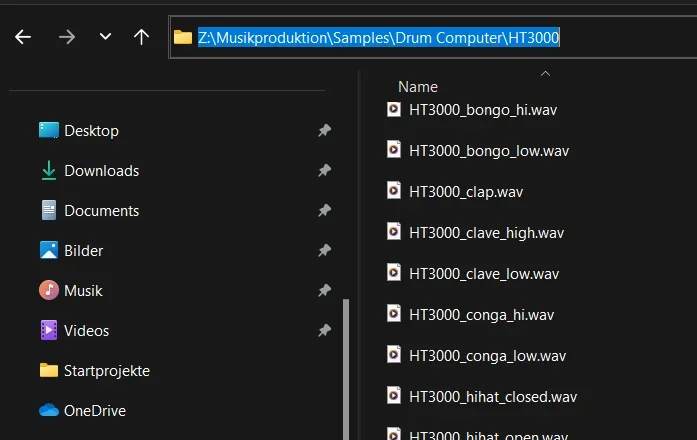697x440 pixels.
Task: Click file icon of HT3000_conga_hi.wav
Action: point(394,314)
